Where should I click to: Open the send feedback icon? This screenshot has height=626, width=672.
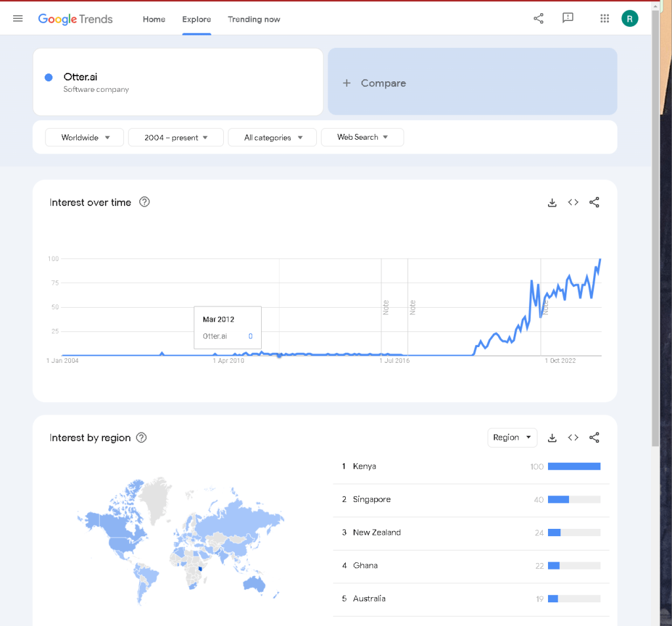tap(568, 18)
